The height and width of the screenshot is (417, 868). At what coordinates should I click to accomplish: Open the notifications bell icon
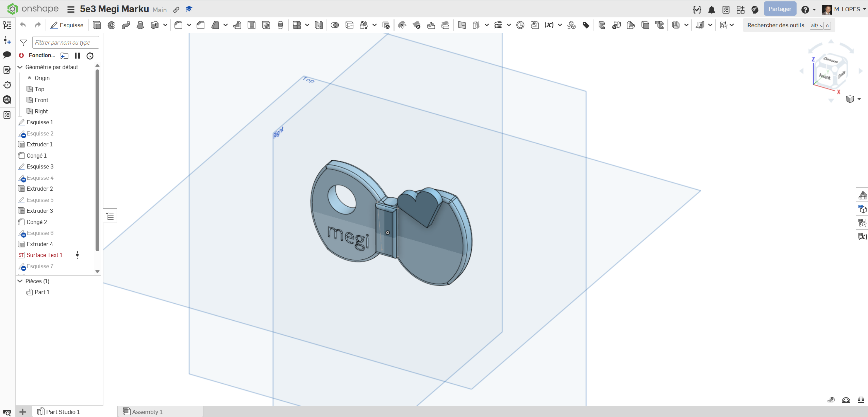coord(712,10)
